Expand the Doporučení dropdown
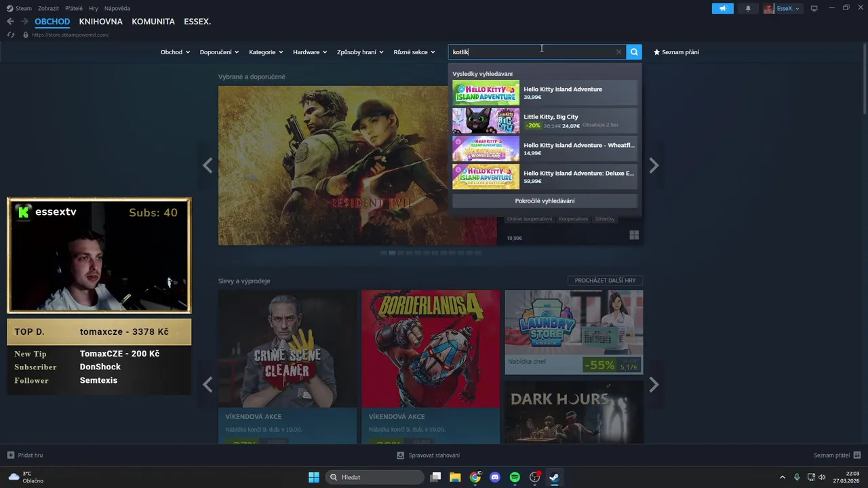Image resolution: width=868 pixels, height=488 pixels. coord(220,52)
